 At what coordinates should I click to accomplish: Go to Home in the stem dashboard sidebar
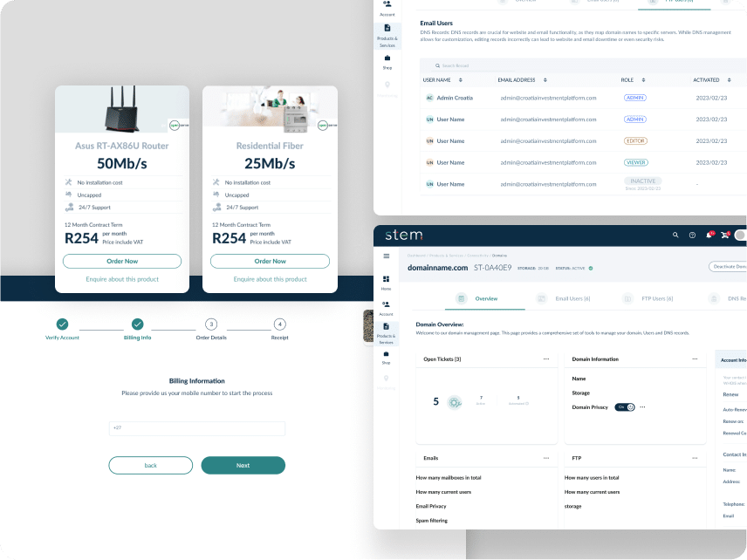coord(386,282)
